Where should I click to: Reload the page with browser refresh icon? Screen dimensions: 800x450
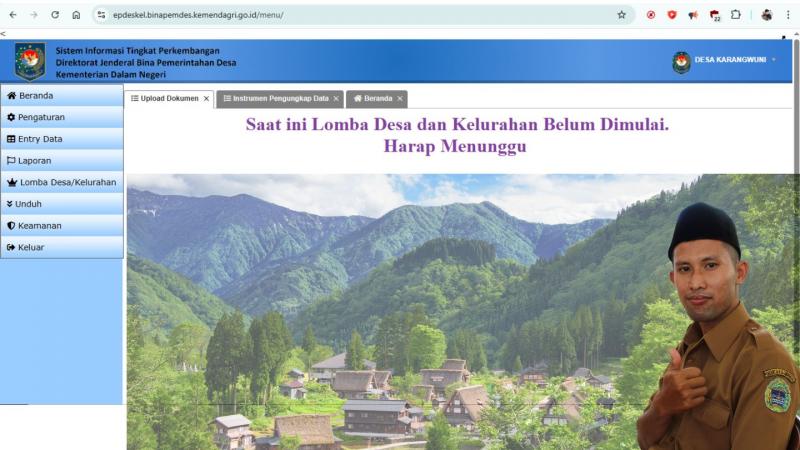point(55,15)
